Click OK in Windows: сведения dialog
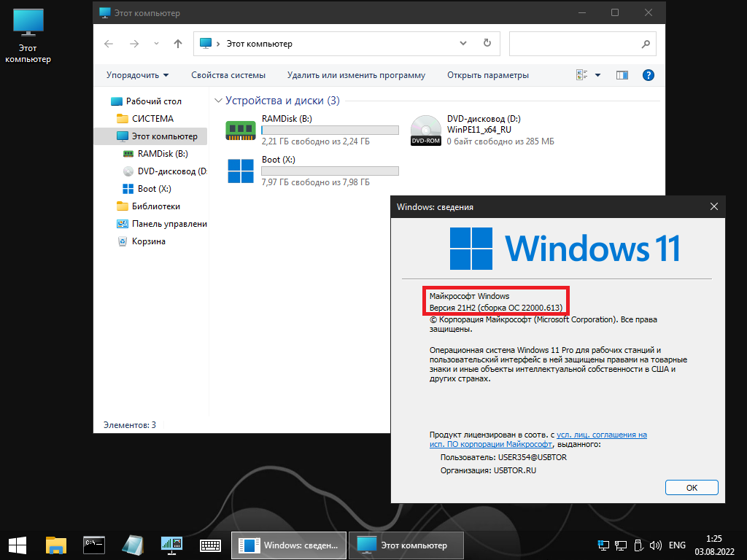This screenshot has width=747, height=560. [692, 488]
